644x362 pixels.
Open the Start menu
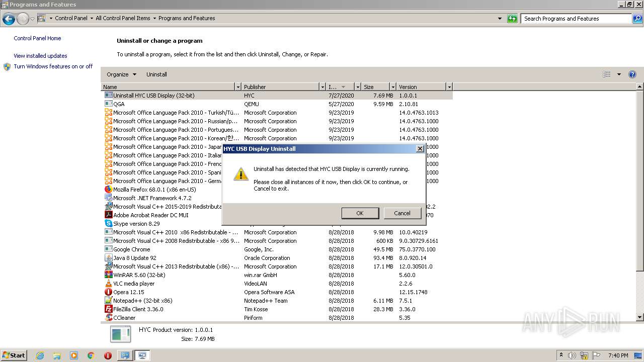pos(14,355)
